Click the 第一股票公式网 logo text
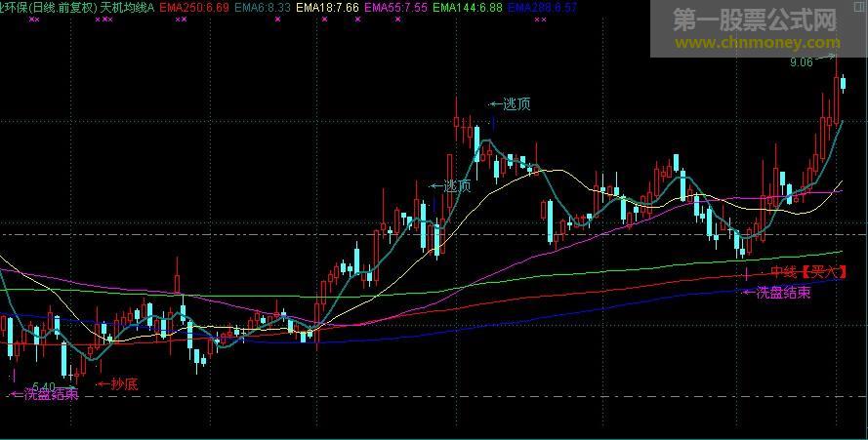The image size is (868, 440). [x=757, y=20]
